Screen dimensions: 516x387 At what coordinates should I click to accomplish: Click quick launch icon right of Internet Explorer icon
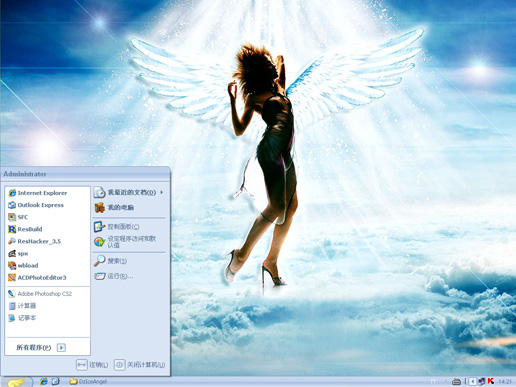click(56, 382)
